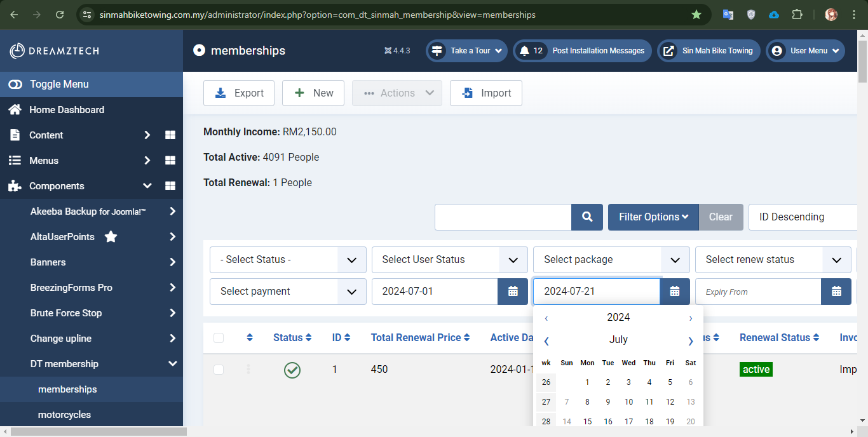Select July 10 in the calendar

[628, 402]
